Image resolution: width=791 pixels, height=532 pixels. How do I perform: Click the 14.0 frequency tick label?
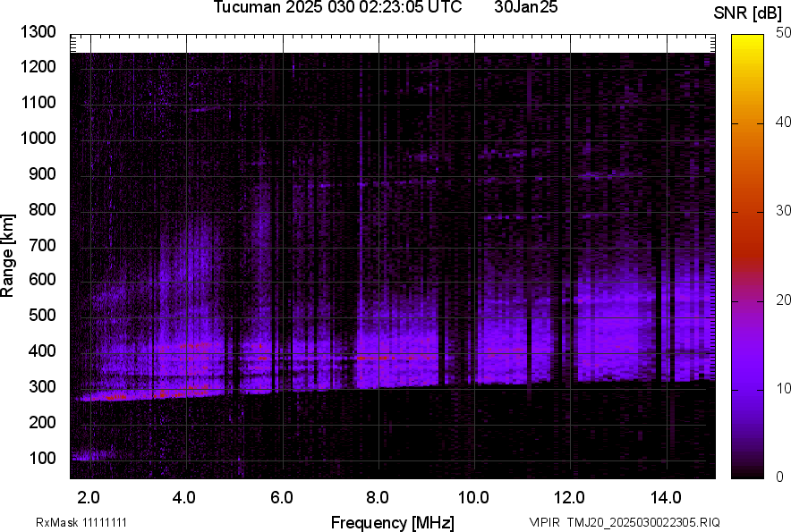[665, 496]
